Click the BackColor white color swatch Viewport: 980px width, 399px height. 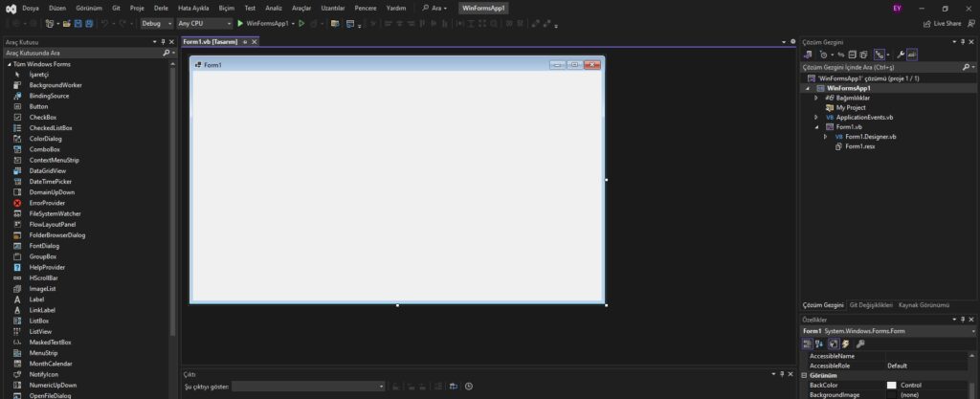click(x=892, y=385)
